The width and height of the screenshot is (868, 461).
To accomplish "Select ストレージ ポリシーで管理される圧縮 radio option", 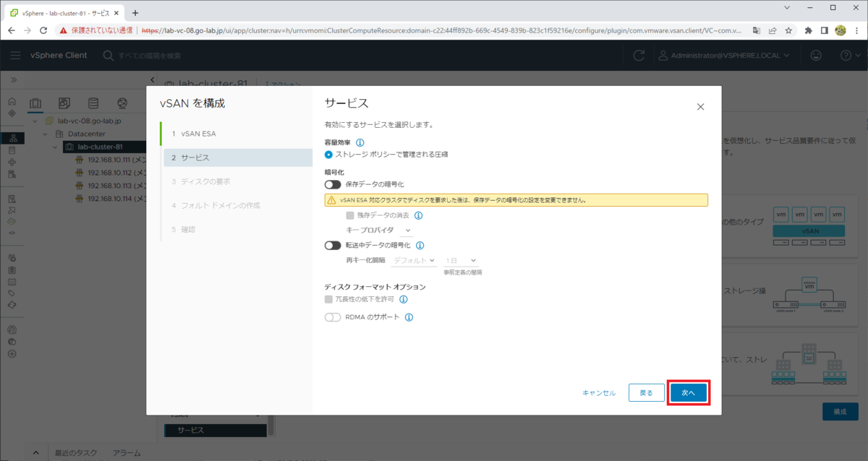I will [329, 154].
